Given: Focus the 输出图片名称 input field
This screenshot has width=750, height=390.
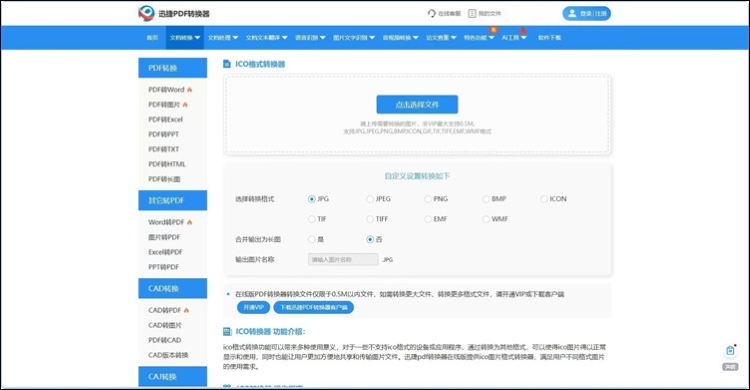Looking at the screenshot, I should pyautogui.click(x=343, y=259).
